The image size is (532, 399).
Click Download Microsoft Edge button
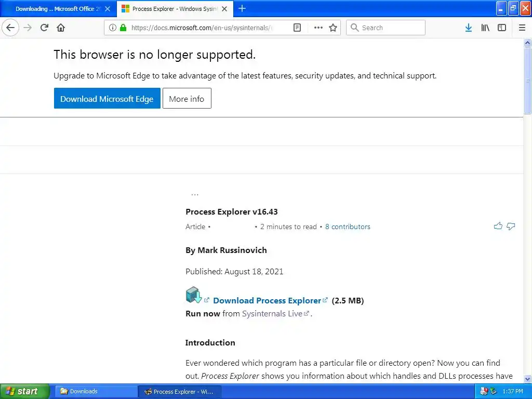pos(107,98)
